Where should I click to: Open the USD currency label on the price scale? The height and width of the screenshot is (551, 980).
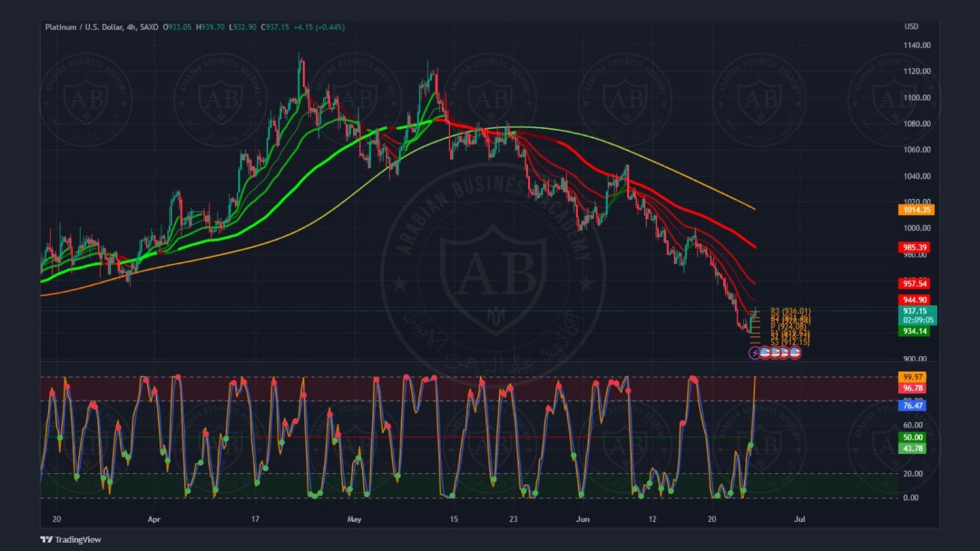(x=911, y=27)
